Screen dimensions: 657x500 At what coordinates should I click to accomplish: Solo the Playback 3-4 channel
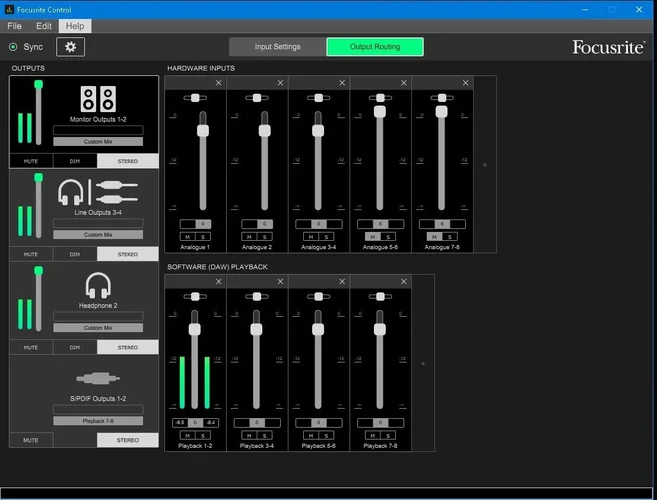pyautogui.click(x=264, y=435)
